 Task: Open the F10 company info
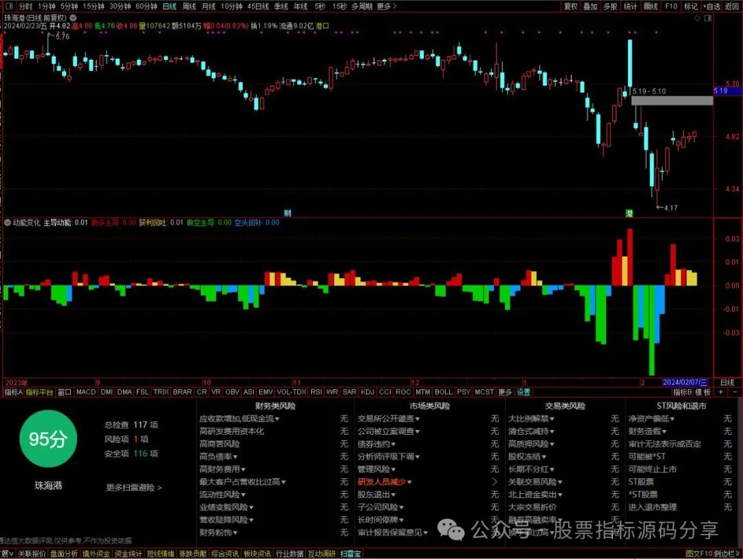point(671,6)
